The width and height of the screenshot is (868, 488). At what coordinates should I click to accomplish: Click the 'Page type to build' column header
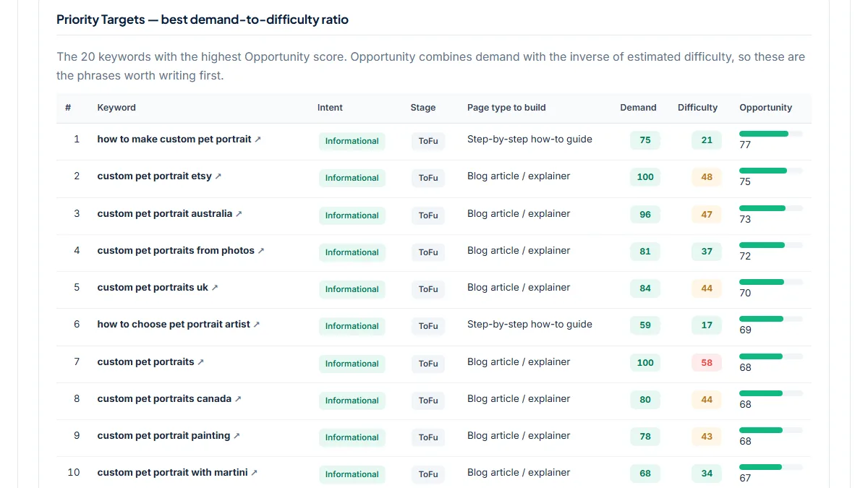point(506,108)
